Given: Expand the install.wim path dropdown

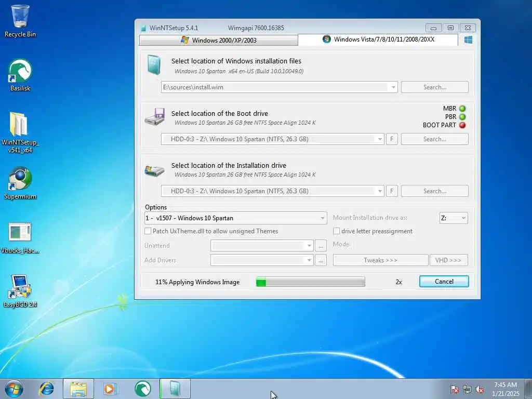Looking at the screenshot, I should [393, 87].
